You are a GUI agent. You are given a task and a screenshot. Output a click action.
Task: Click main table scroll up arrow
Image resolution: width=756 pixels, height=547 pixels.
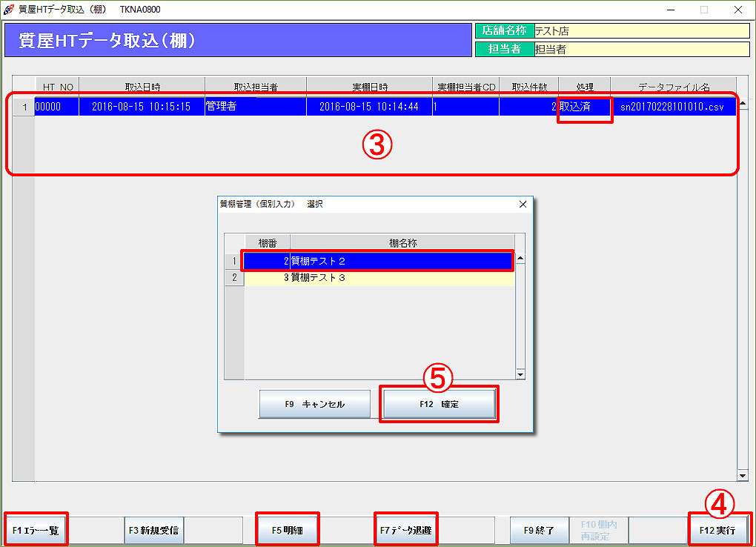click(743, 103)
